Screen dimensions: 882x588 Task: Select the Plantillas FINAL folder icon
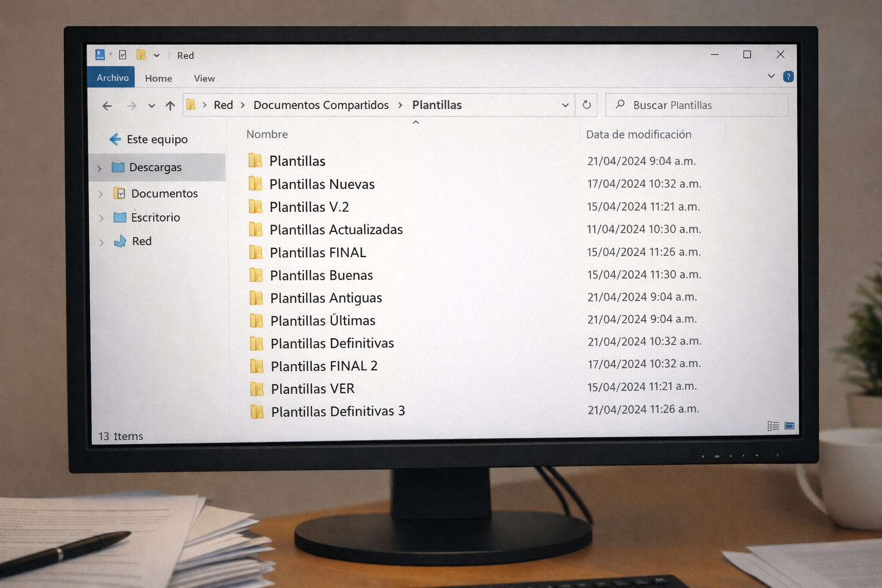tap(256, 252)
